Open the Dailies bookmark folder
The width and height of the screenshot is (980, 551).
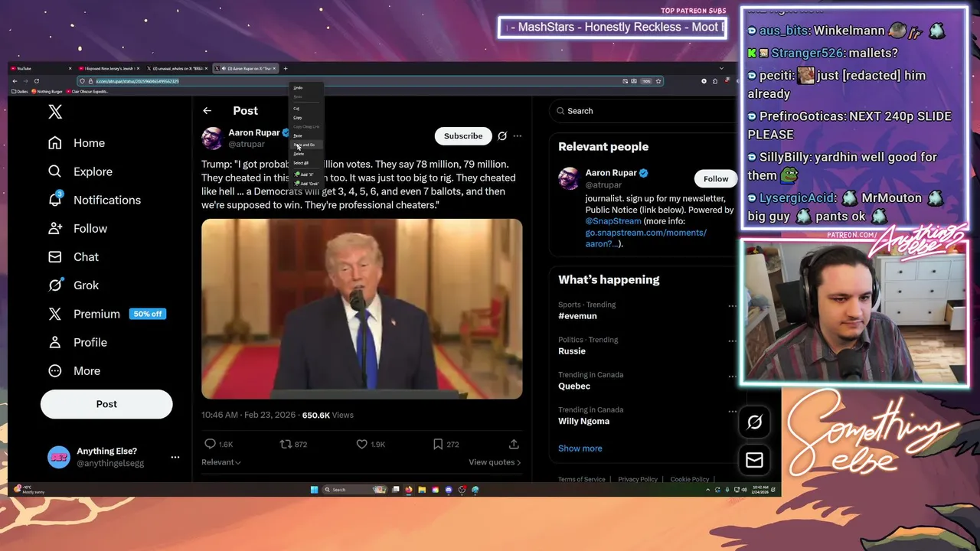tap(19, 91)
